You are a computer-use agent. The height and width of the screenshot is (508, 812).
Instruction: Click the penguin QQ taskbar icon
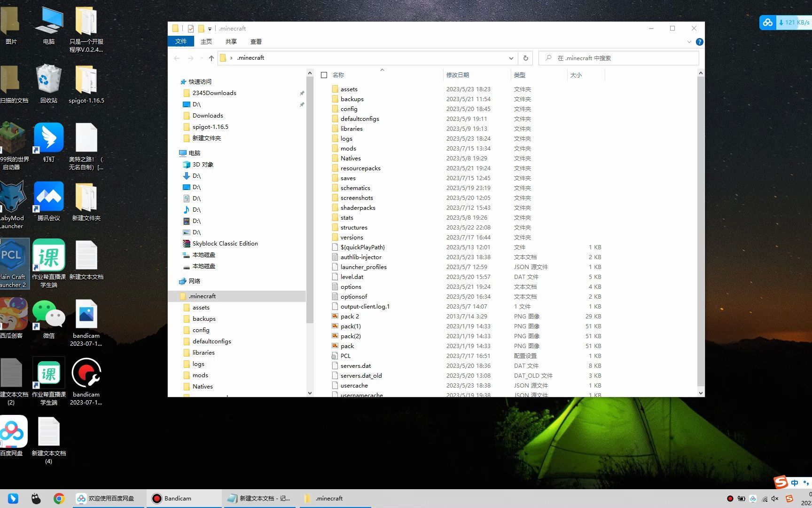[x=36, y=499]
